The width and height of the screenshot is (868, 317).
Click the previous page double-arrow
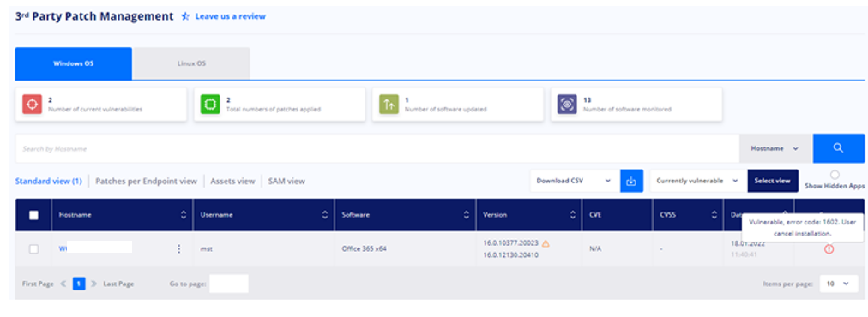pos(63,284)
